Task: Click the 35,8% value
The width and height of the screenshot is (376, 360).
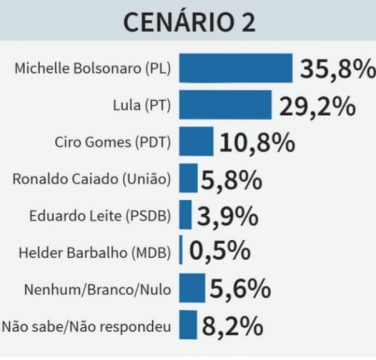Action: (x=338, y=70)
